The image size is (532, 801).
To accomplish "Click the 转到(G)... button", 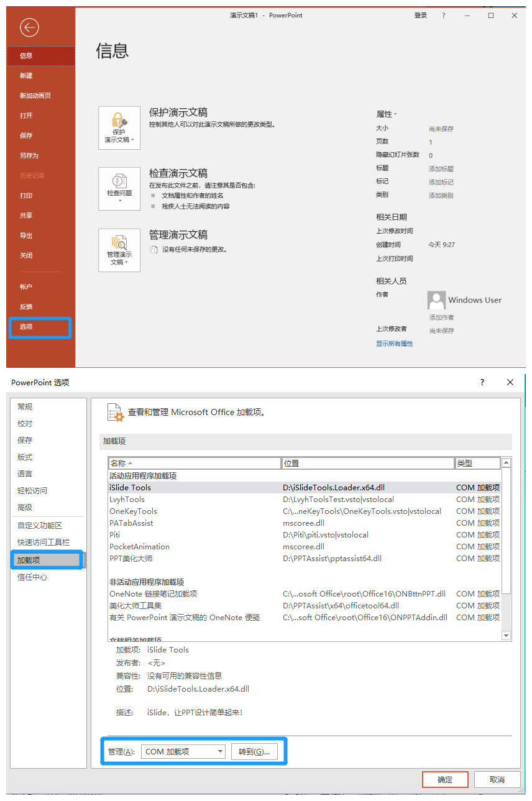I will pyautogui.click(x=254, y=752).
